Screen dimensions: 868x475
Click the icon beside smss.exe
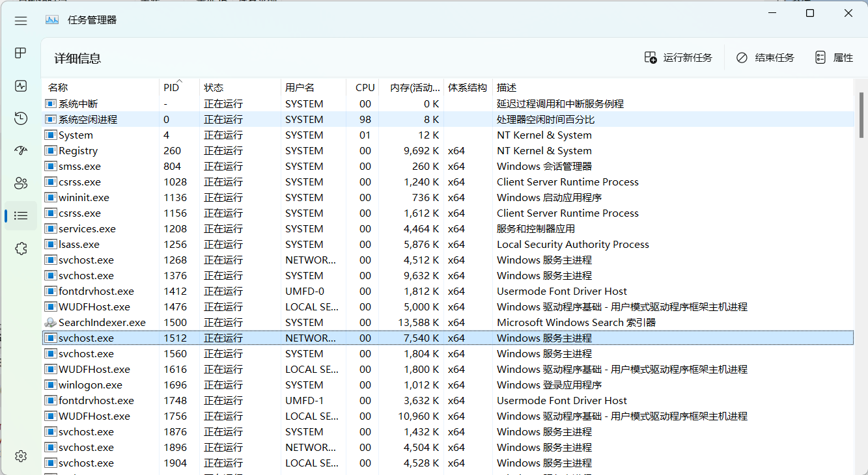(51, 167)
